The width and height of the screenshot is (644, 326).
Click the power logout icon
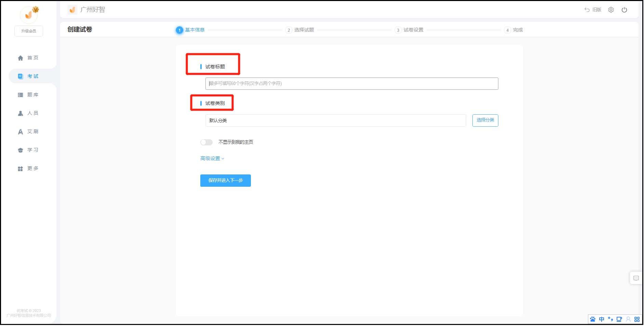[x=624, y=10]
